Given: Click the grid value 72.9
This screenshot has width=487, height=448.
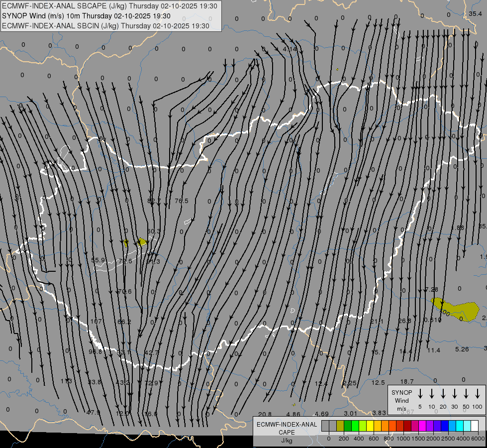Looking at the screenshot, I should (151, 383).
